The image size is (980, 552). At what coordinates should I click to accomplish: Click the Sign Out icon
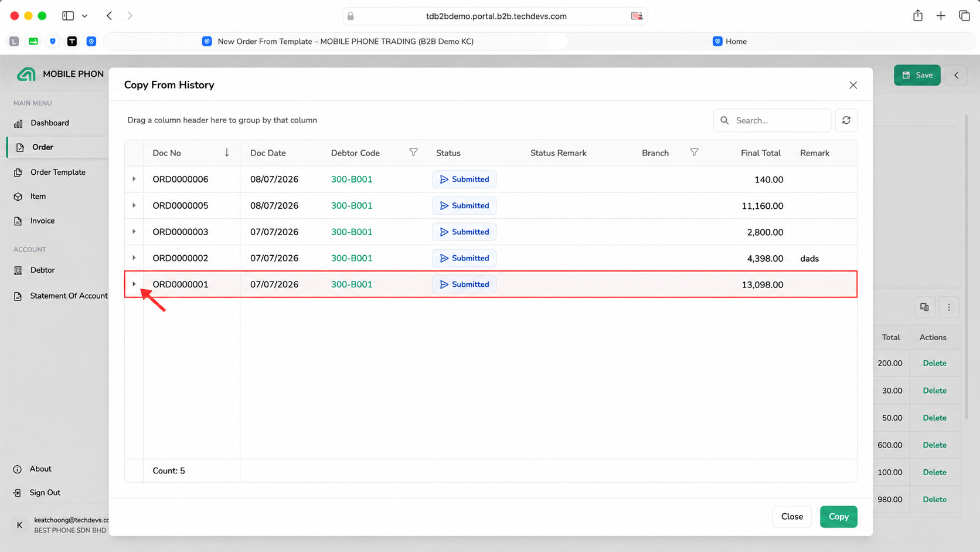pyautogui.click(x=18, y=493)
